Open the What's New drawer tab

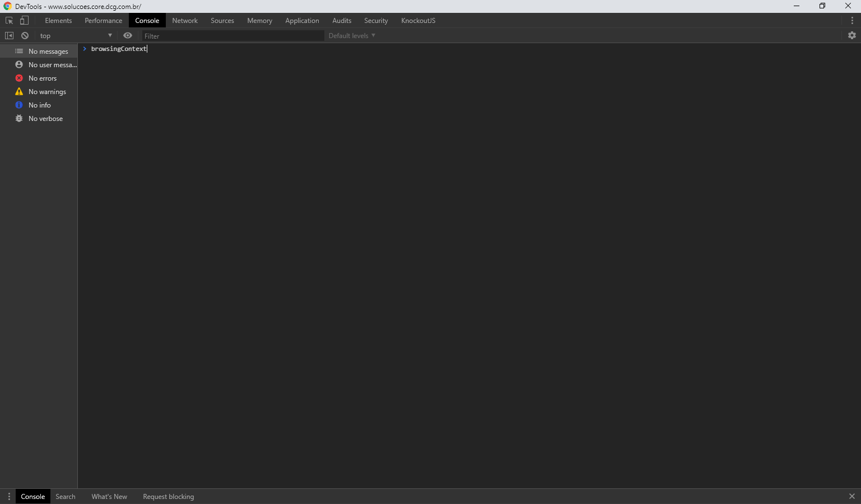click(109, 497)
